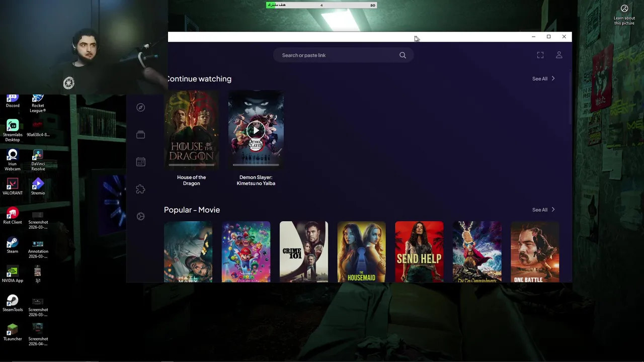
Task: Open the Library icon in Stremio sidebar
Action: click(x=141, y=135)
